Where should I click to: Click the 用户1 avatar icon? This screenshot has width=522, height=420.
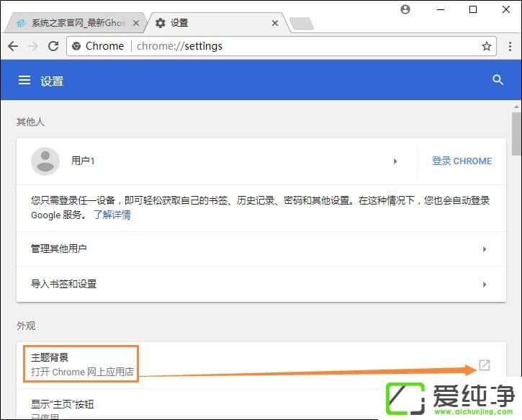(x=45, y=161)
